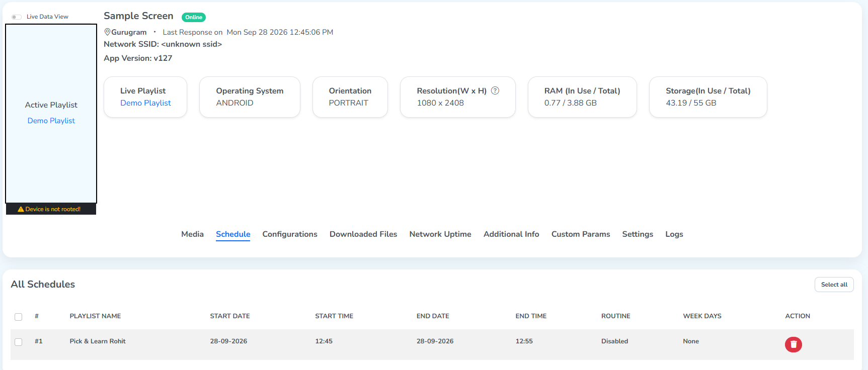Open Demo Playlist link in Live Playlist card
Viewport: 868px width, 370px height.
pos(145,103)
